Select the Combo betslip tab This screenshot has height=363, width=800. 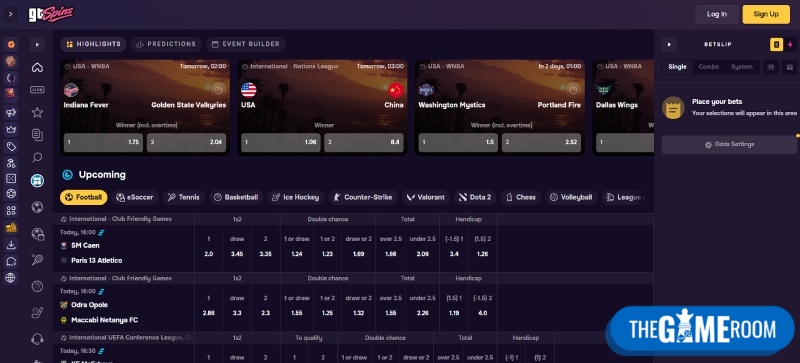(x=709, y=67)
